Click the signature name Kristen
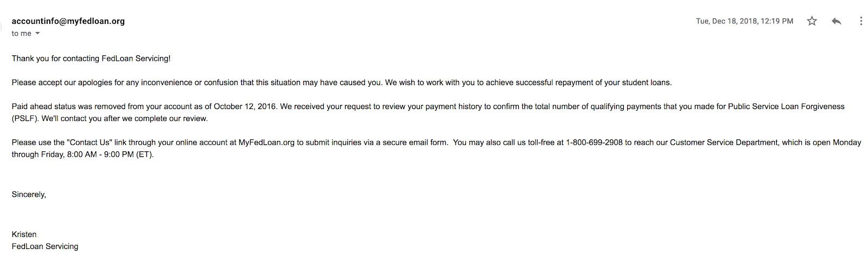This screenshot has height=262, width=868. pos(24,234)
